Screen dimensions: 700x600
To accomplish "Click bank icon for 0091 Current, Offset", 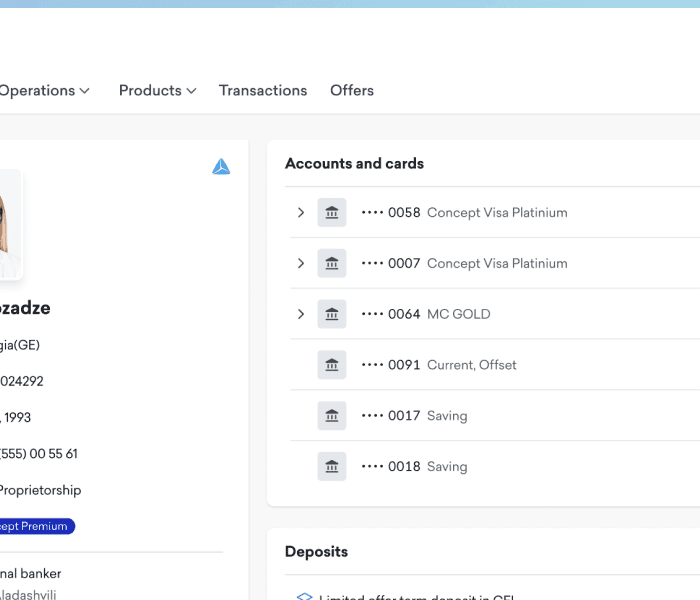I will (x=332, y=365).
